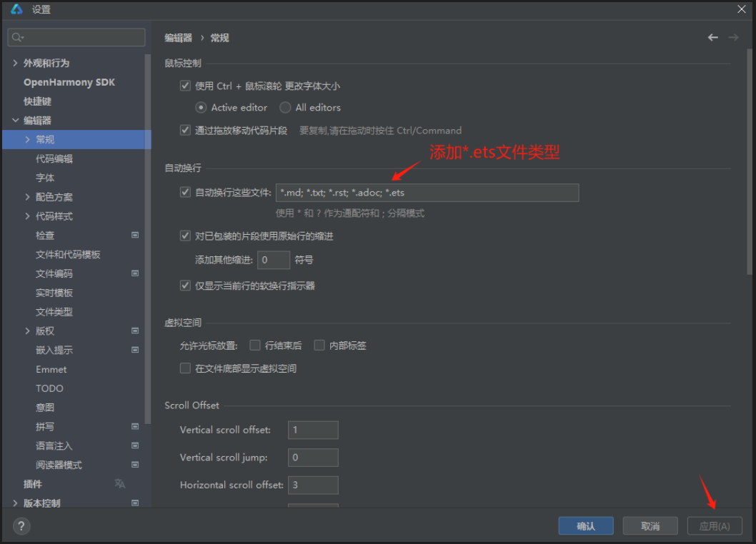Click the project-level icon beside 拼写
Image resolution: width=756 pixels, height=544 pixels.
pos(135,426)
